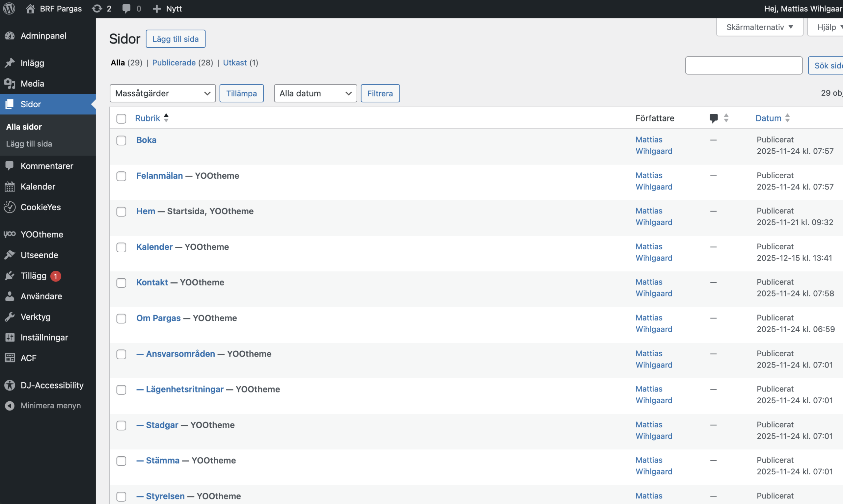Viewport: 843px width, 504px height.
Task: Open the Tillägg menu in sidebar
Action: tap(33, 276)
